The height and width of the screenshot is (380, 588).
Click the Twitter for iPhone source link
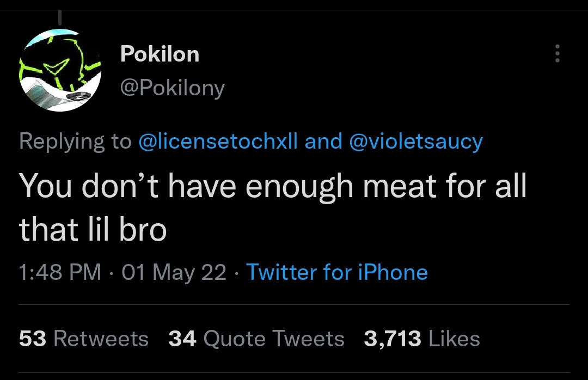coord(337,272)
